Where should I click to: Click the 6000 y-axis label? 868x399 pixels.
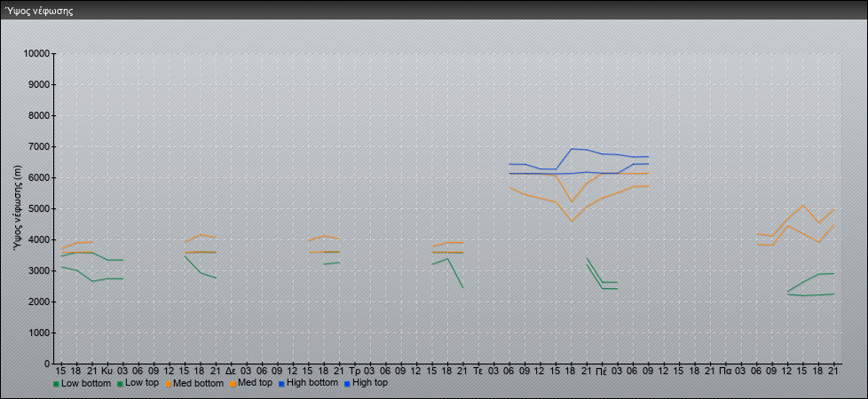(39, 177)
